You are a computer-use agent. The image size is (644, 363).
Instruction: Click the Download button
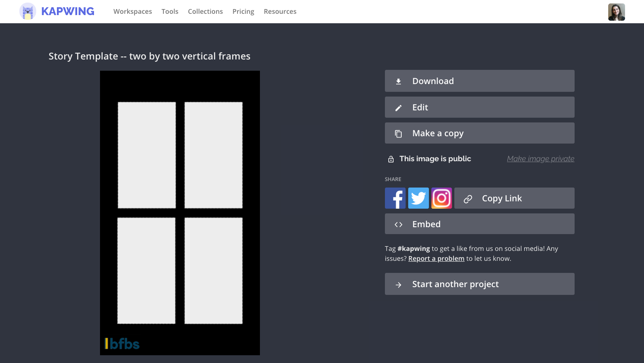[x=479, y=81]
